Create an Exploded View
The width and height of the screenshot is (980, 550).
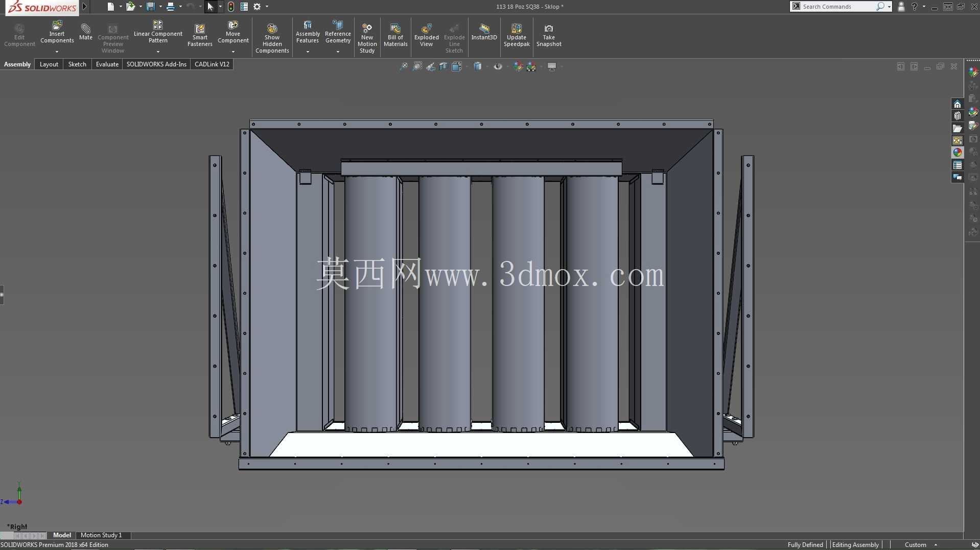point(426,35)
